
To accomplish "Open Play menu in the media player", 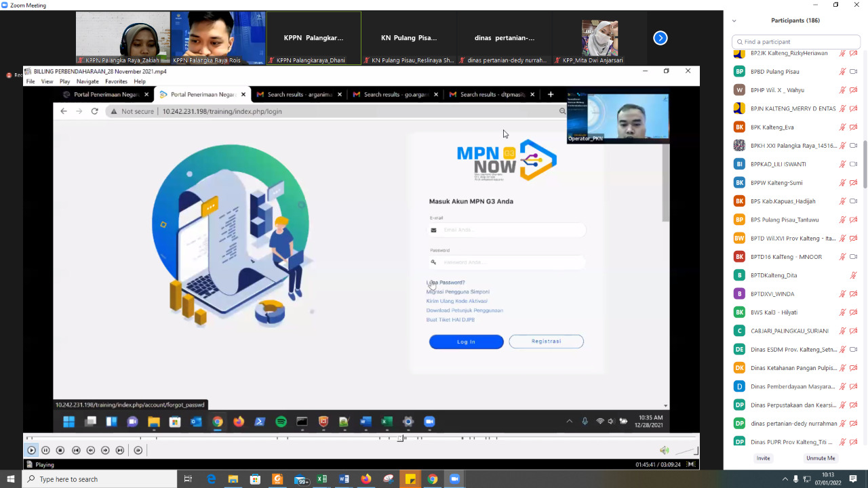I will 64,81.
